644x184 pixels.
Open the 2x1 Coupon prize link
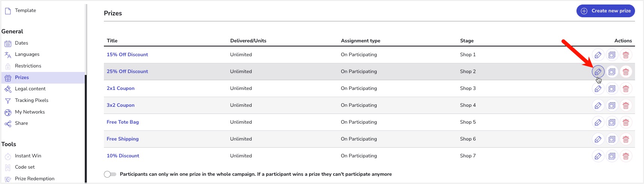coord(120,88)
